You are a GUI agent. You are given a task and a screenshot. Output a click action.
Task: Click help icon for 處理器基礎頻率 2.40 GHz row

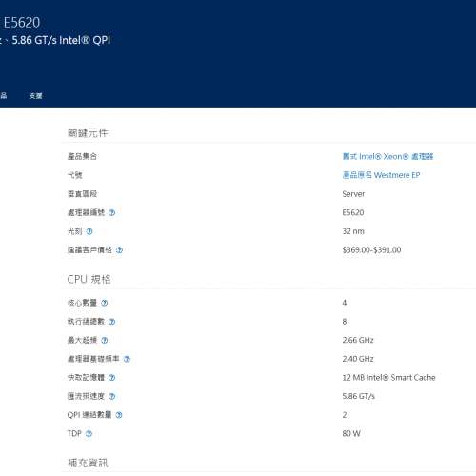(x=127, y=359)
